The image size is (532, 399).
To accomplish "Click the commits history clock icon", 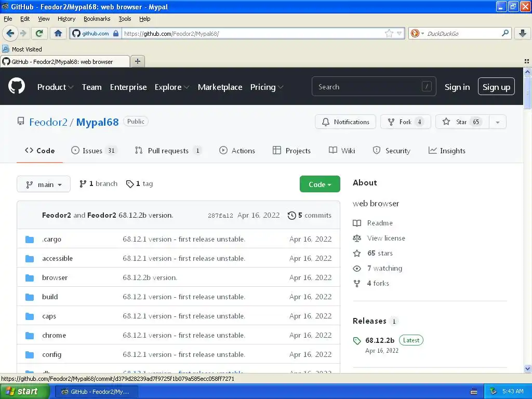I will [x=292, y=216].
